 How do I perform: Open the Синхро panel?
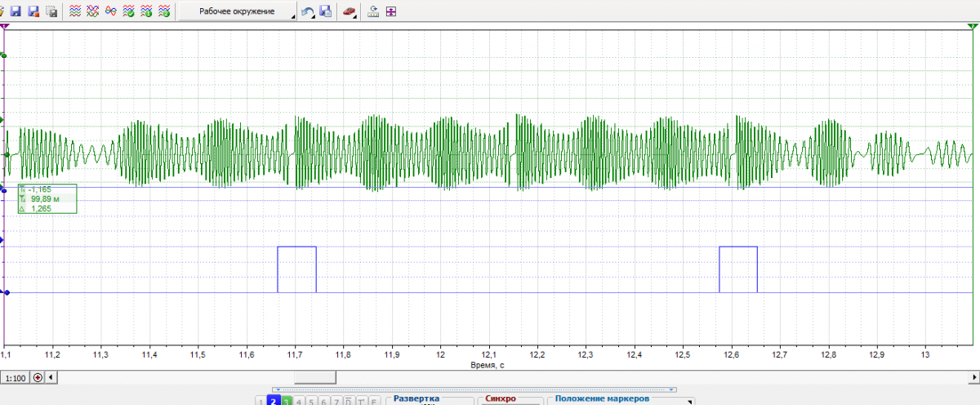pyautogui.click(x=501, y=399)
